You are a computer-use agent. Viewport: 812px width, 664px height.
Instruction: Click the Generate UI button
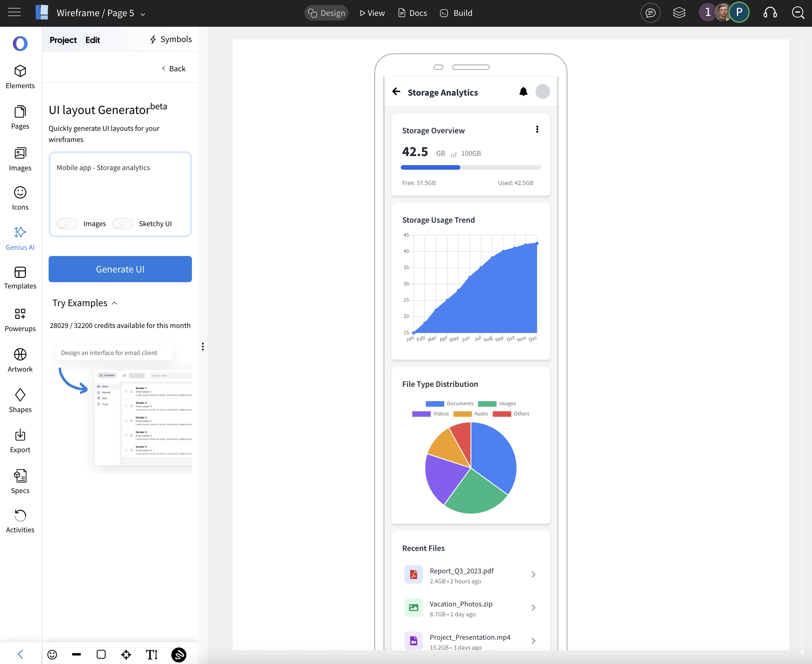click(x=120, y=269)
